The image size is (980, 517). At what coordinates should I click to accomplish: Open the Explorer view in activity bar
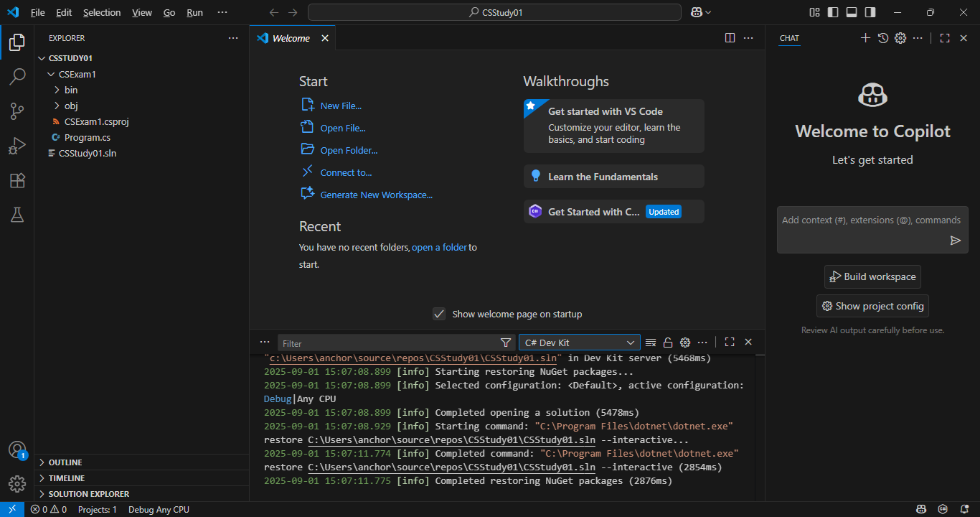(17, 42)
